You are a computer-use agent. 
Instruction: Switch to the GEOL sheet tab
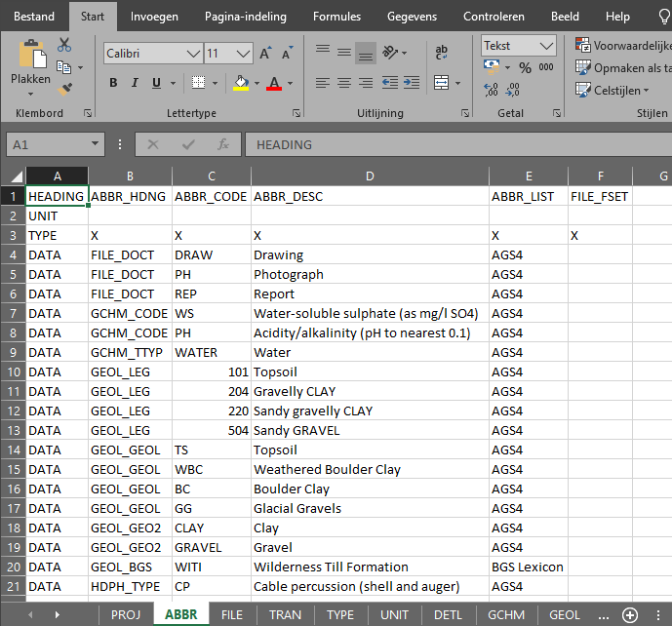tap(564, 615)
